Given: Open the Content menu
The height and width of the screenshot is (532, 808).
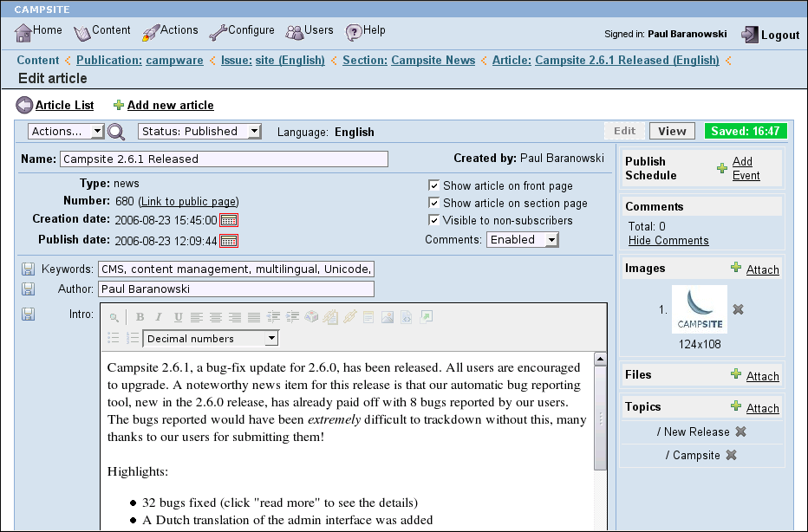Looking at the screenshot, I should (x=111, y=29).
